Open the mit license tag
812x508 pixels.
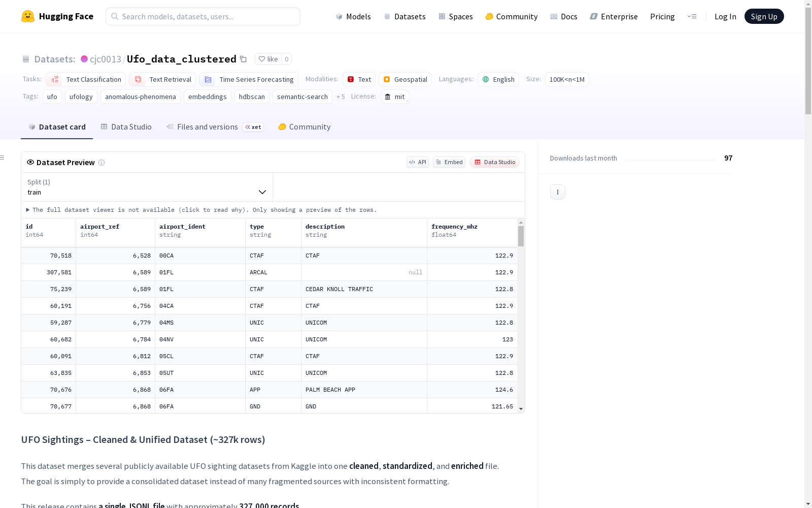pos(395,97)
